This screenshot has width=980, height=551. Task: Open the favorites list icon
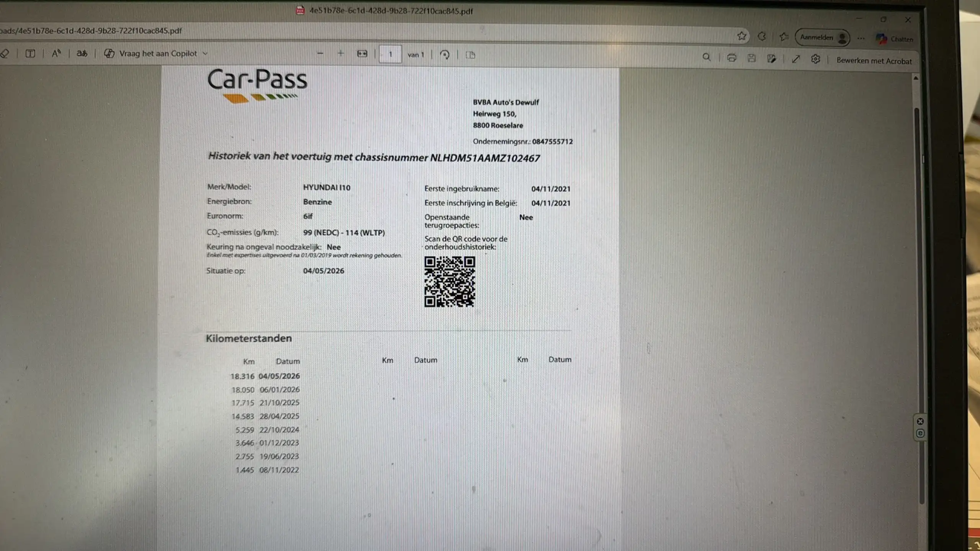point(784,37)
